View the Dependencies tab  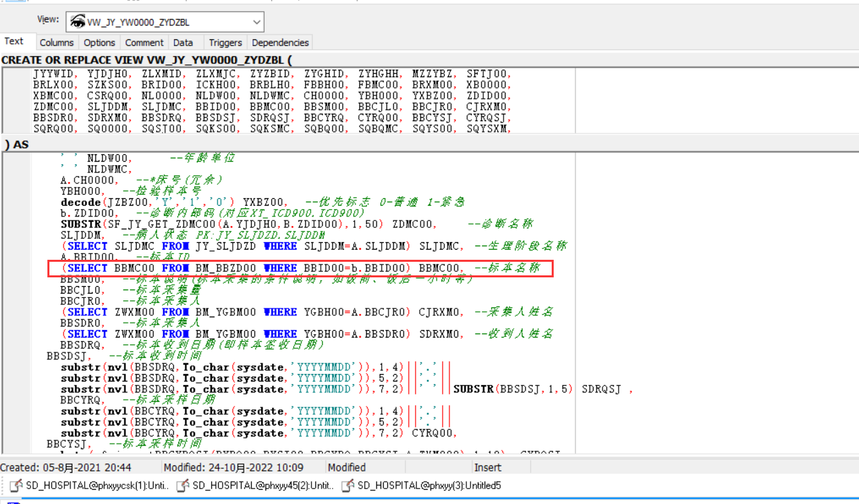pos(280,43)
